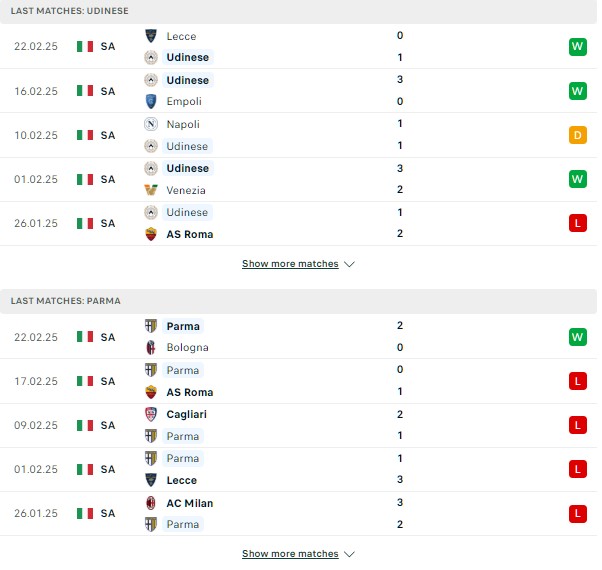Click the orange D badge for Napoli-Udinese

point(578,135)
